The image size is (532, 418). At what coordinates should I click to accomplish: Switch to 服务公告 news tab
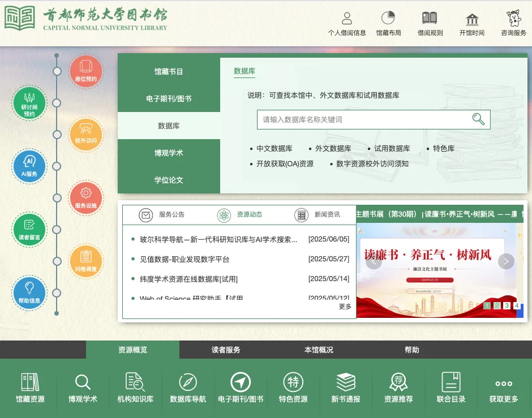[161, 215]
